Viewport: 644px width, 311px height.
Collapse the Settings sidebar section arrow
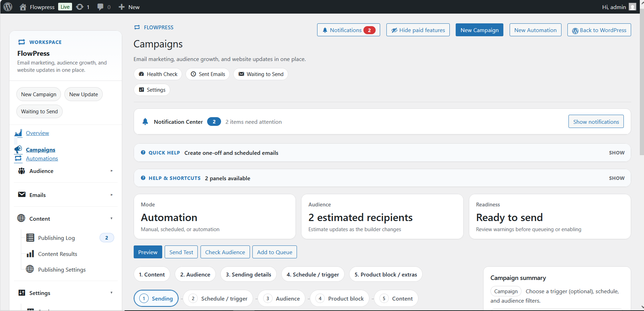(112, 293)
